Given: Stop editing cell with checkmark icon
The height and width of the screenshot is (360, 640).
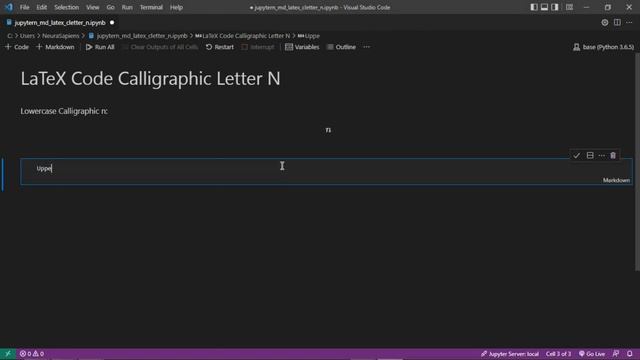Looking at the screenshot, I should tap(576, 156).
